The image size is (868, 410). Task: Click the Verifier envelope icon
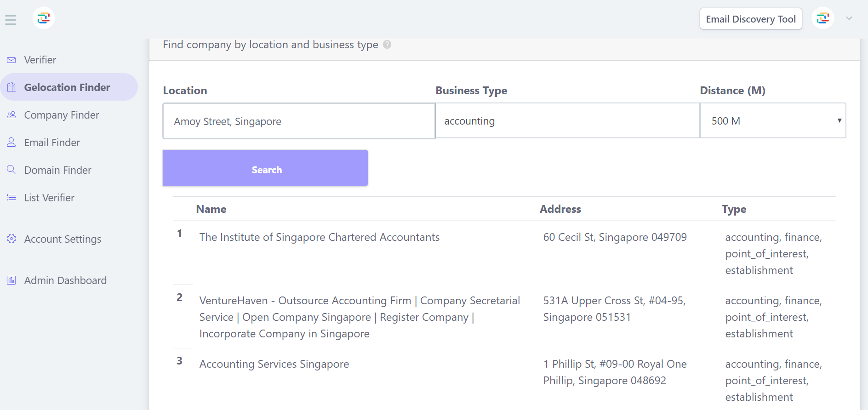tap(11, 60)
